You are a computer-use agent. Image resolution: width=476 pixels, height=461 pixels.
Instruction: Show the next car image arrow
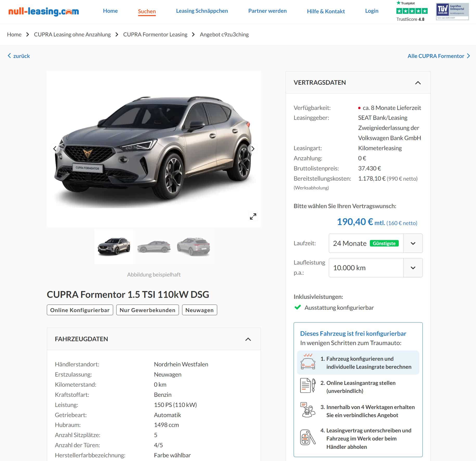253,149
